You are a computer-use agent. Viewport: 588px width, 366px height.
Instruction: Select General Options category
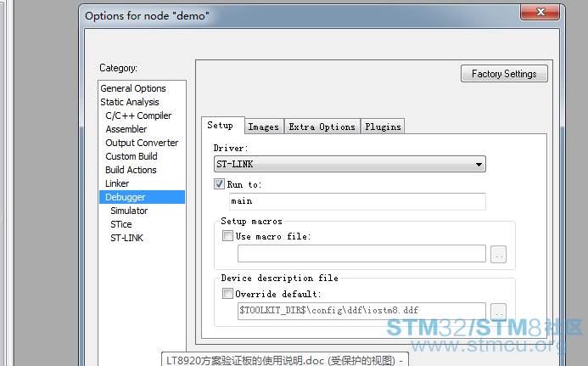[133, 88]
